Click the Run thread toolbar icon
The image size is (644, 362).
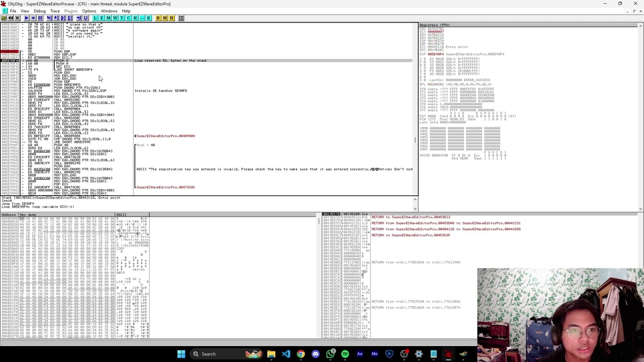(x=33, y=18)
